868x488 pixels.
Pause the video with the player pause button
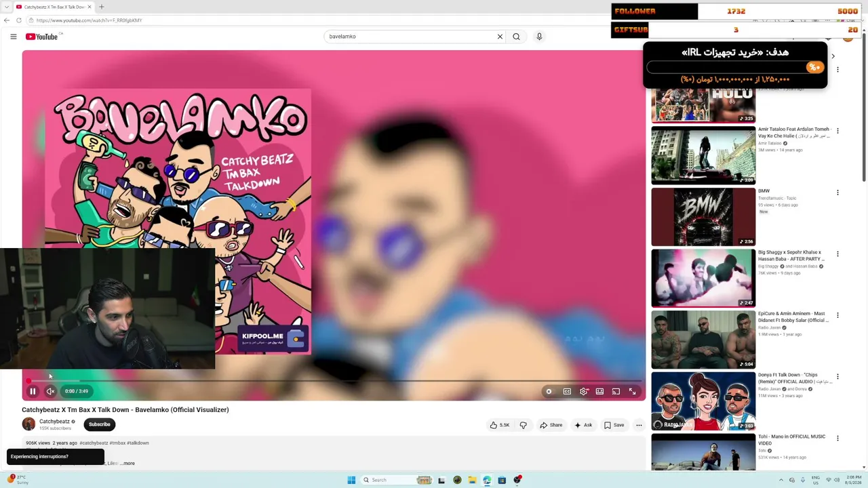[32, 391]
